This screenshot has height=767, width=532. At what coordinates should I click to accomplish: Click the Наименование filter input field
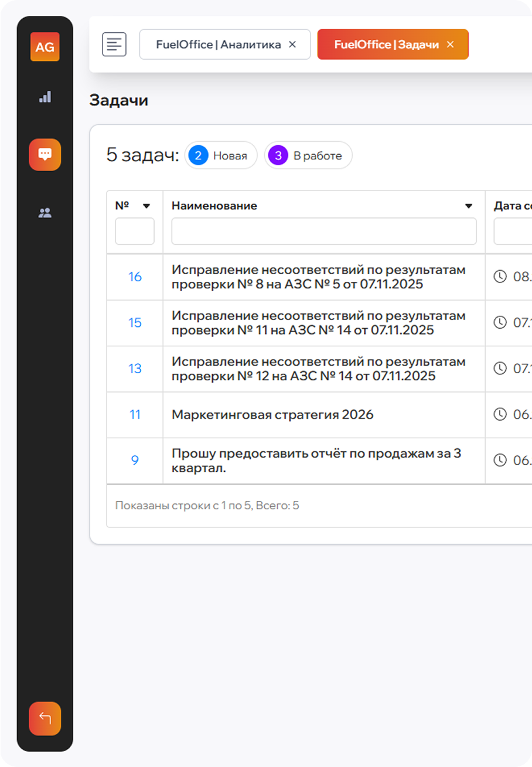pos(323,231)
